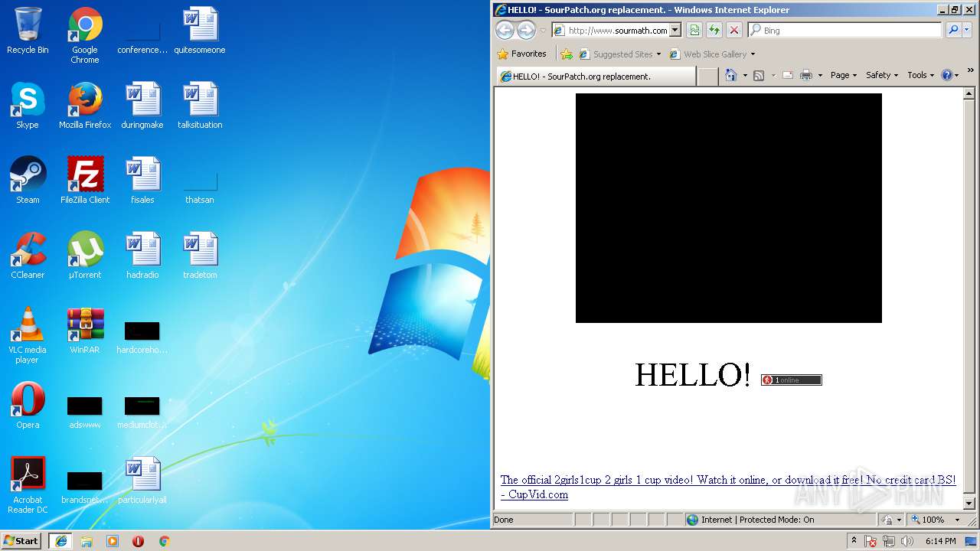Click the Bing search input field
The width and height of the screenshot is (980, 551).
coord(844,31)
